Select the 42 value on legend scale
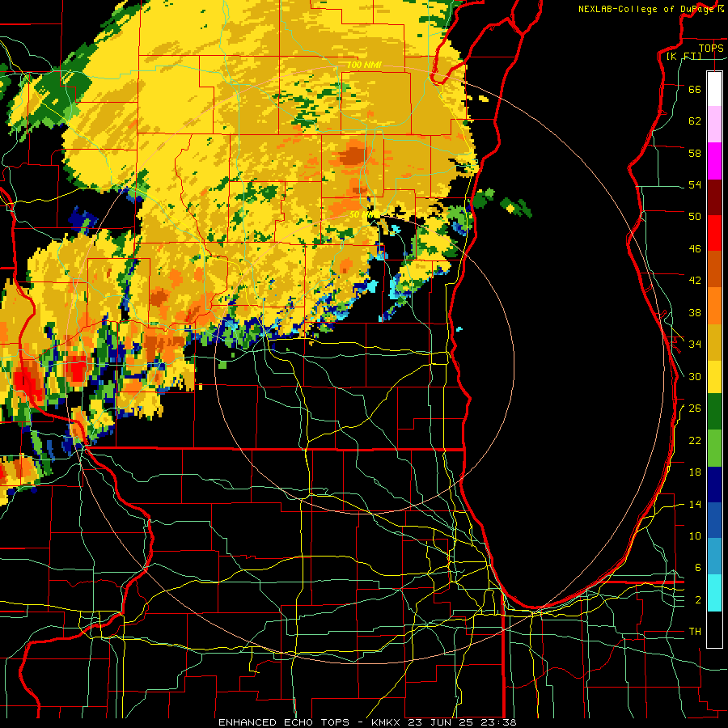Screen dimensions: 728x728 coord(695,281)
